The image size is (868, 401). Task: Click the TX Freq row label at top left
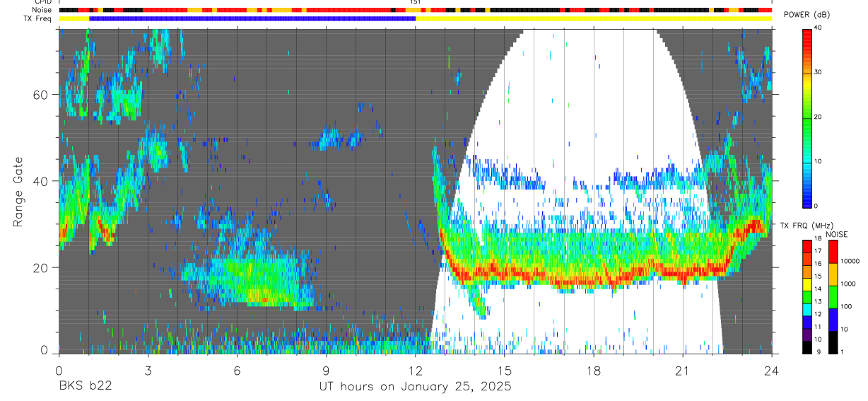[39, 18]
